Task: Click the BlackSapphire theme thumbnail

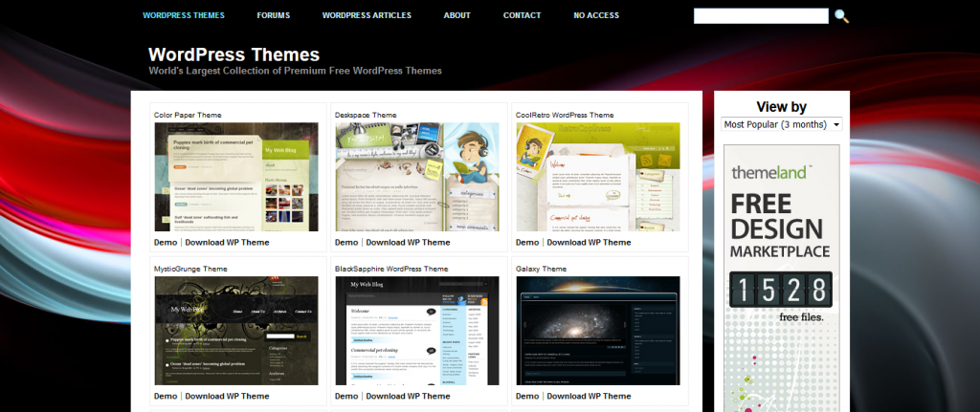Action: (x=417, y=331)
